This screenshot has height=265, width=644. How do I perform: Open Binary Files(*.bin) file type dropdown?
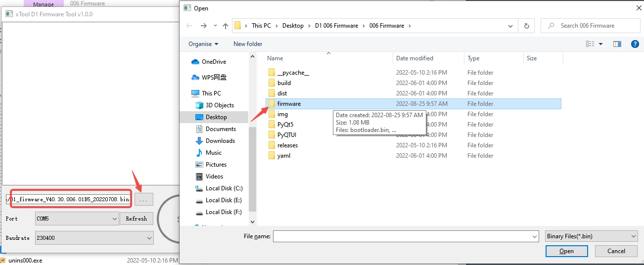(591, 236)
